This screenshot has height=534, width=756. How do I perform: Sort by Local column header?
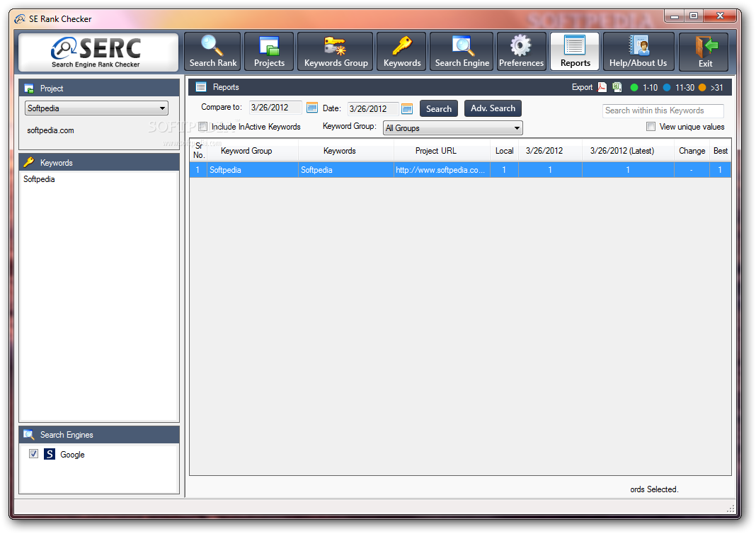pos(504,151)
